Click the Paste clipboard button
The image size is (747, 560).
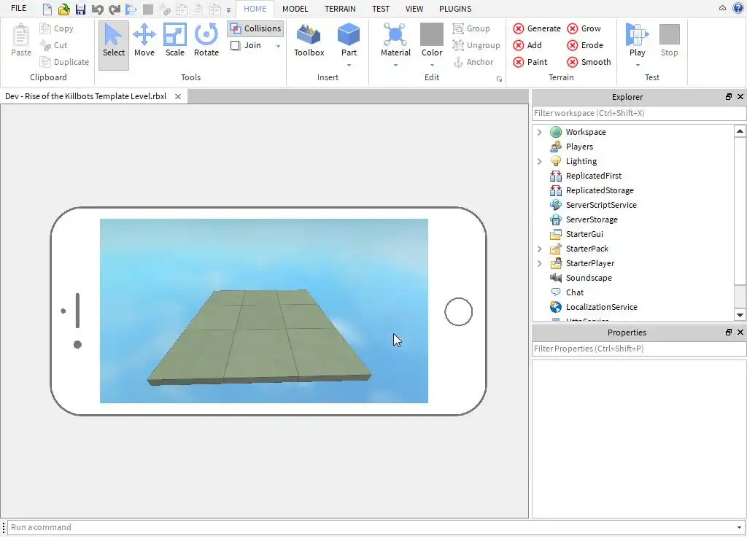(x=21, y=41)
